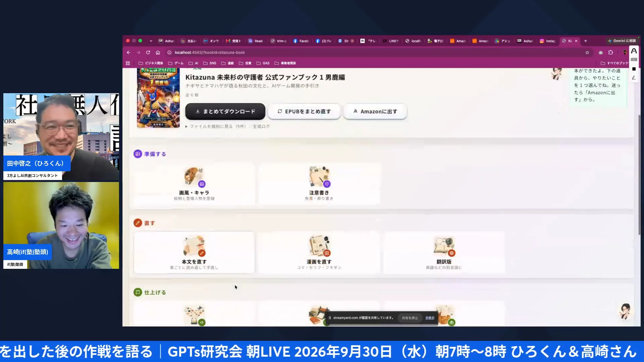
Task: Bookmark this page with the star icon
Action: (x=587, y=53)
